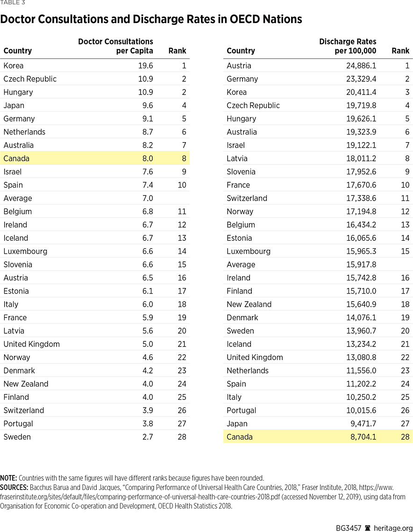
Task: Click the "Discharge Rates per 100,000" column header
Action: coord(348,46)
